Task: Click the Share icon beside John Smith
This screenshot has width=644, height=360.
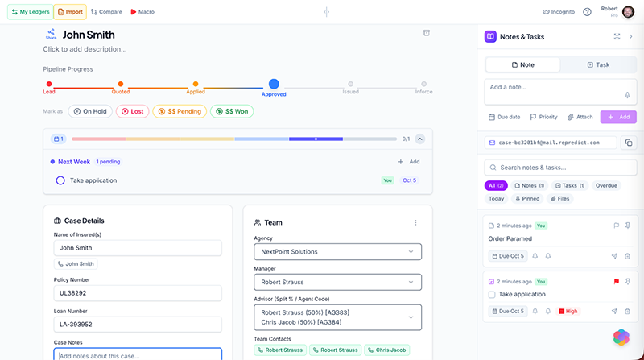Action: pyautogui.click(x=51, y=34)
